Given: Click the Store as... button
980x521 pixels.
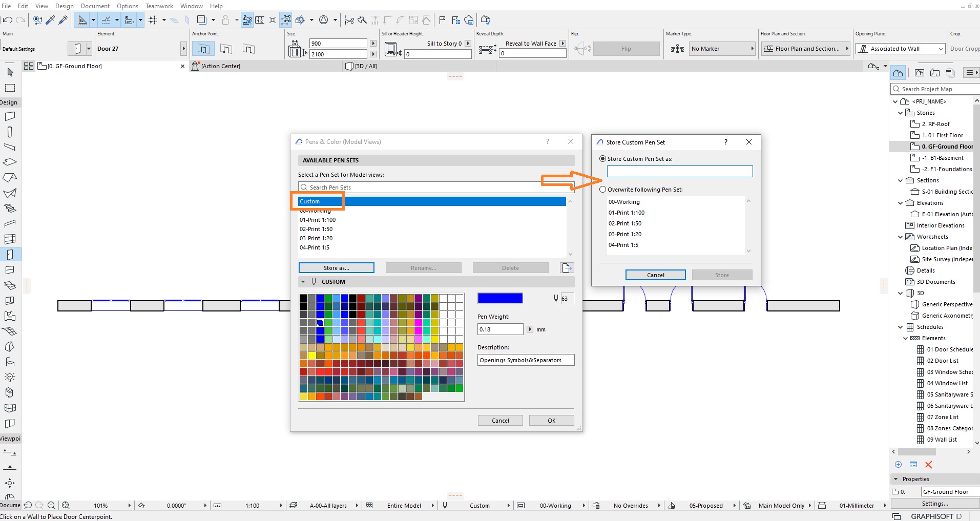Looking at the screenshot, I should tap(336, 268).
